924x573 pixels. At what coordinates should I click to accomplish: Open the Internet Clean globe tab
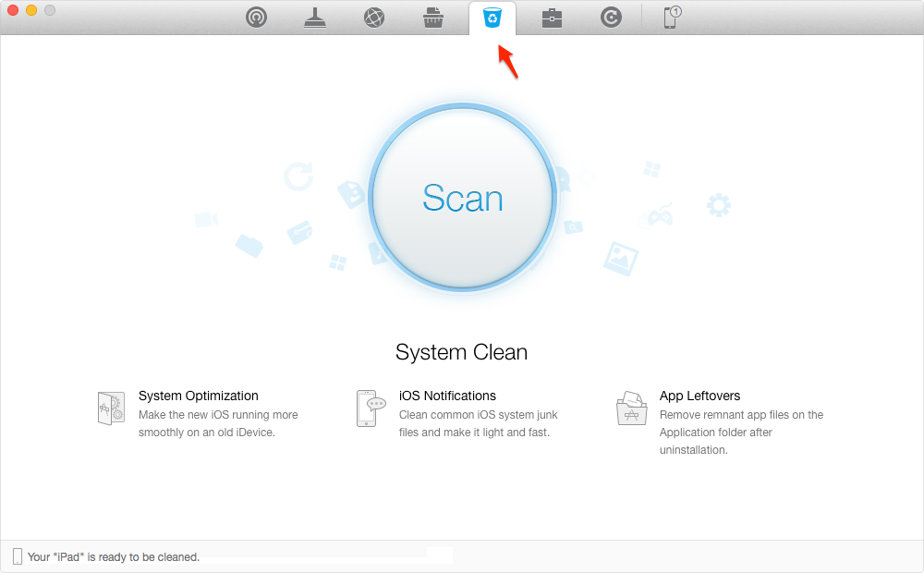[374, 18]
